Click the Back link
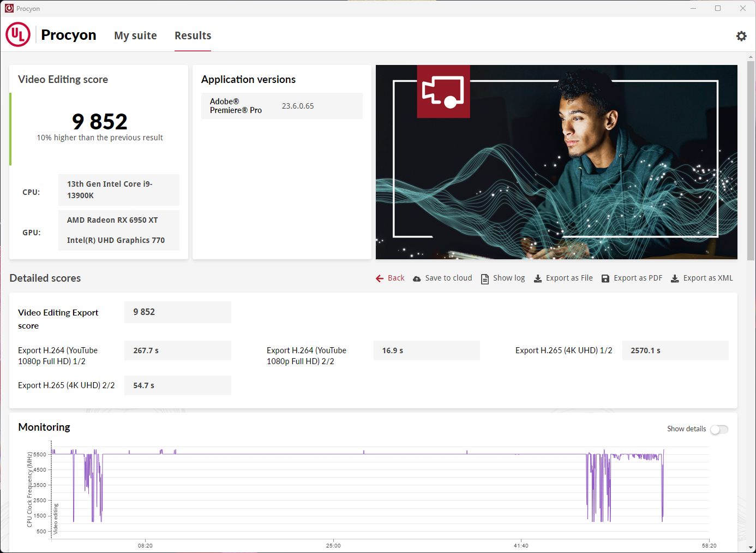Viewport: 756px width, 553px height. pyautogui.click(x=396, y=278)
